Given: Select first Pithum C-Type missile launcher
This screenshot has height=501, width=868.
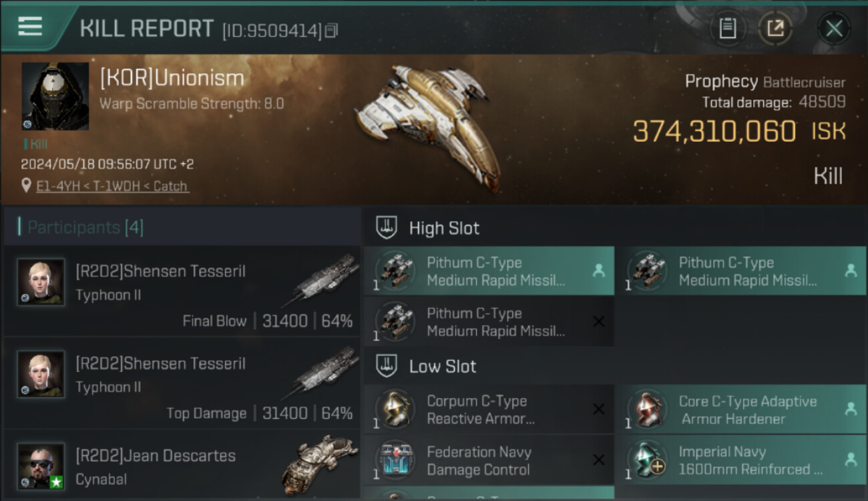Looking at the screenshot, I should point(489,271).
